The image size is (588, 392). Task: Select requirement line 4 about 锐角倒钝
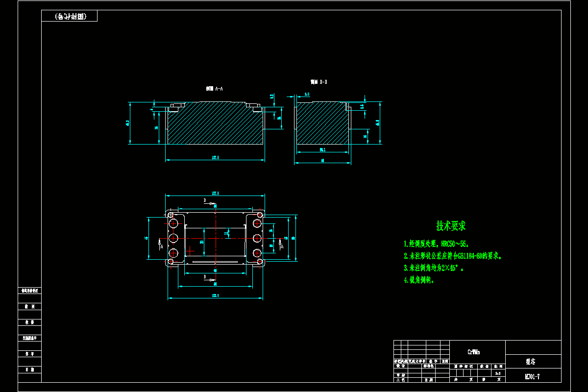coord(418,280)
